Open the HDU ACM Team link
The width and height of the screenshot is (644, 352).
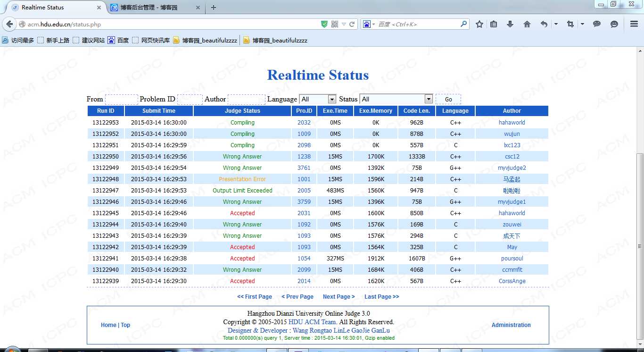coord(313,322)
